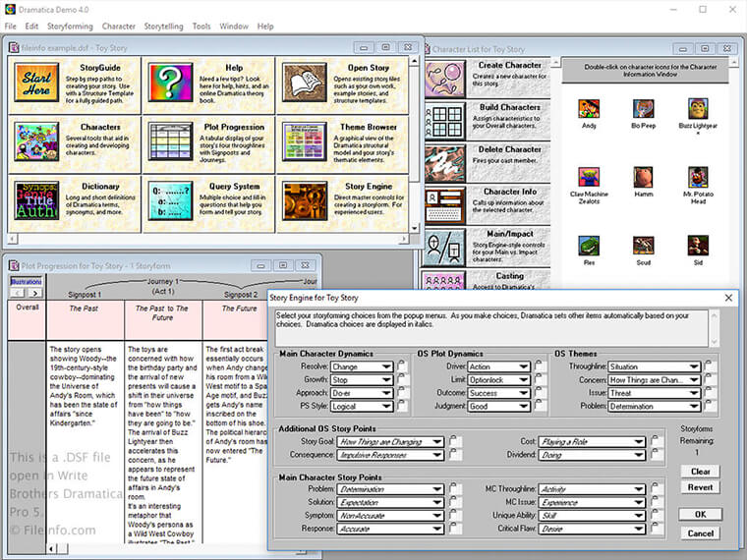This screenshot has height=560, width=747.
Task: Click the Illustrations tab in Plot Progression
Action: [x=27, y=282]
